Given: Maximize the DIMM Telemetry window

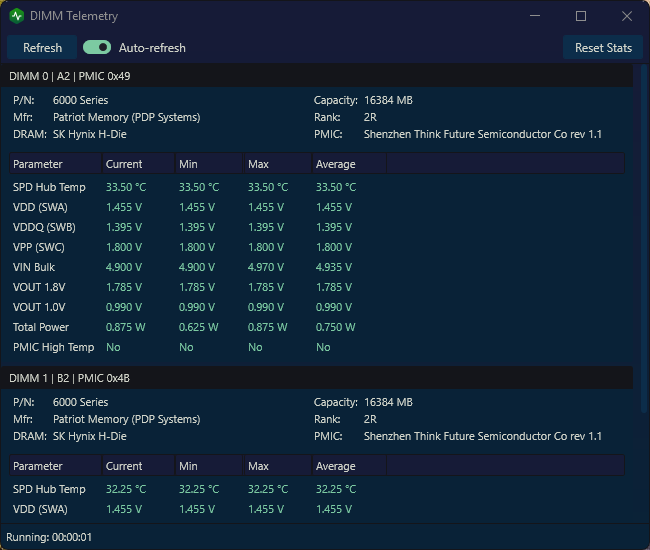Looking at the screenshot, I should coord(581,16).
